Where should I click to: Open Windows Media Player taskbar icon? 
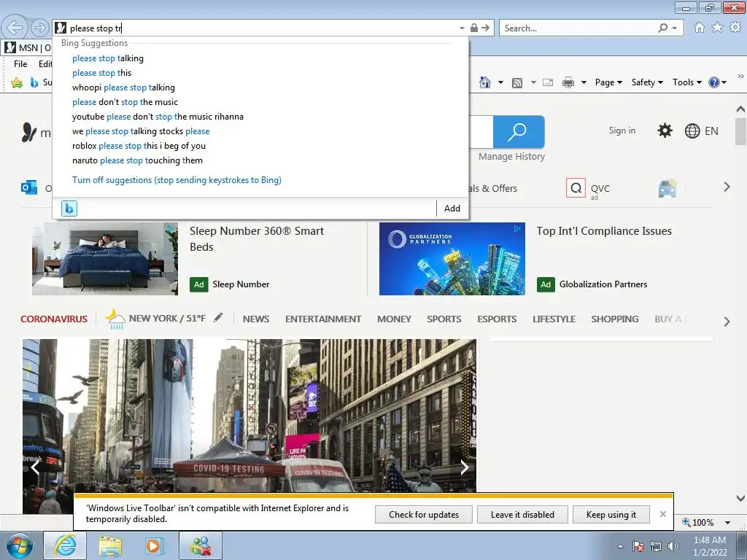pos(154,545)
